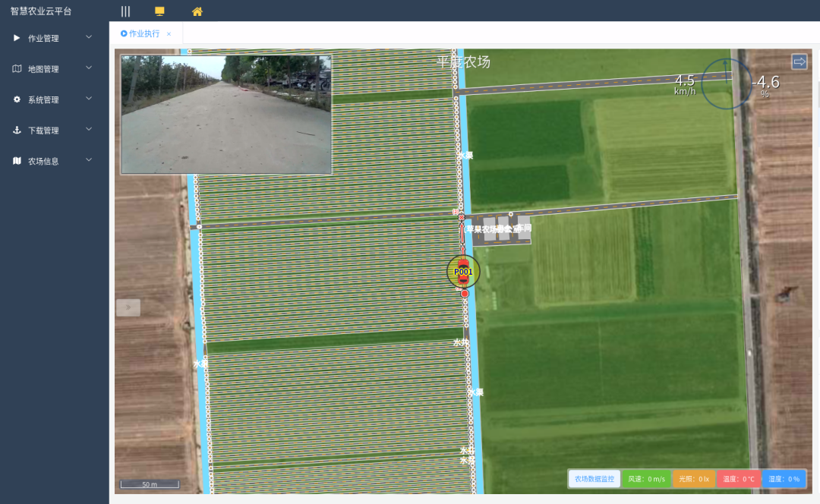
Task: Click the green 风速 wind speed badge
Action: coord(646,479)
